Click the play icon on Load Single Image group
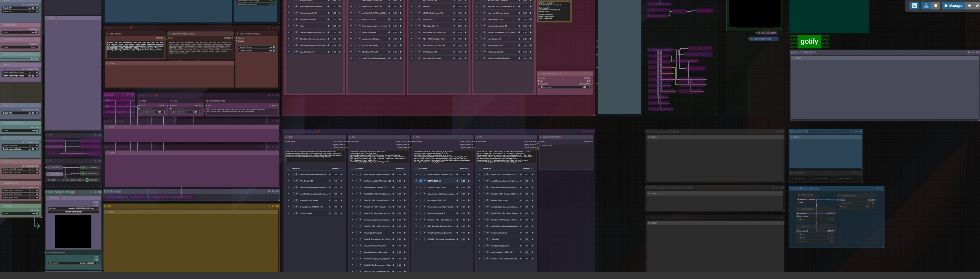Screen dimensions: 980x279 click(91, 192)
